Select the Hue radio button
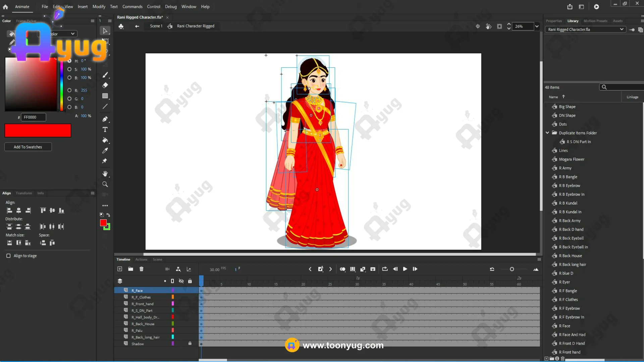Viewport: 644px width, 362px height. (x=69, y=61)
